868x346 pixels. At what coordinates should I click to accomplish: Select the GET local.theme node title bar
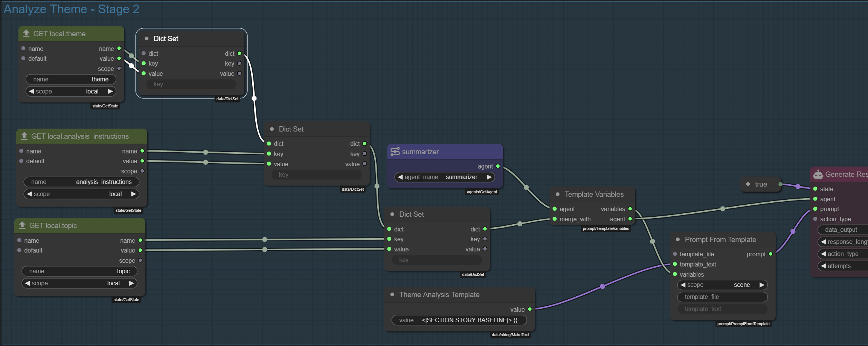coord(71,34)
